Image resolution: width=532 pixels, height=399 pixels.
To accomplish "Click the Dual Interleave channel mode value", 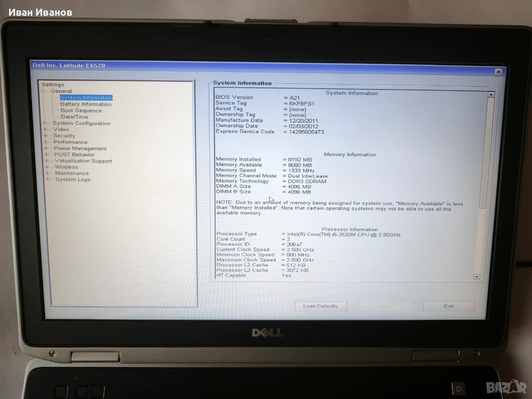I will pos(308,176).
